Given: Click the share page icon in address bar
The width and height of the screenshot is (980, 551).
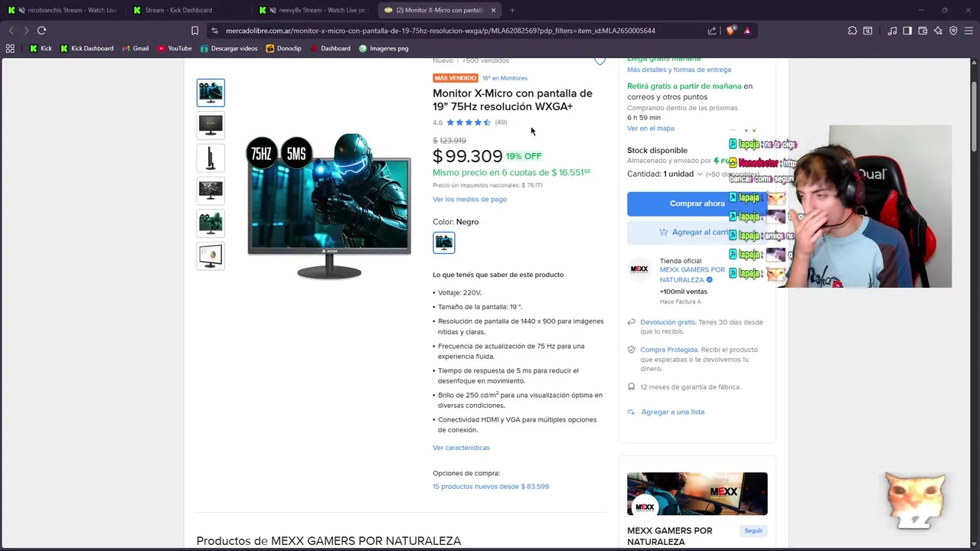Looking at the screenshot, I should 712,31.
